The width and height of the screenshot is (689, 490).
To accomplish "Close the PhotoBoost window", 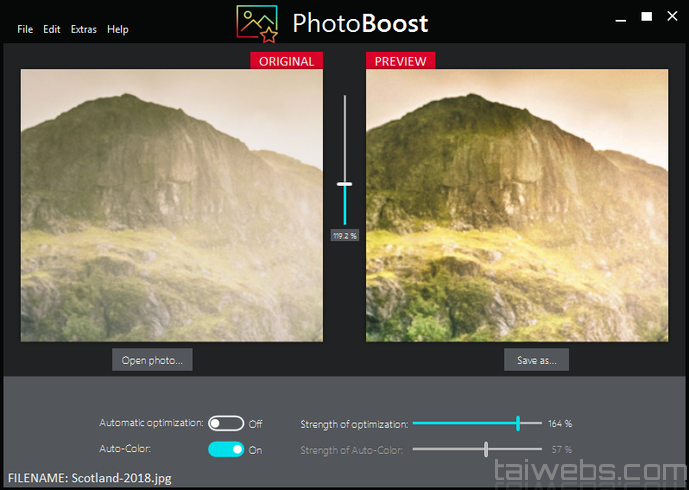I will click(x=672, y=16).
